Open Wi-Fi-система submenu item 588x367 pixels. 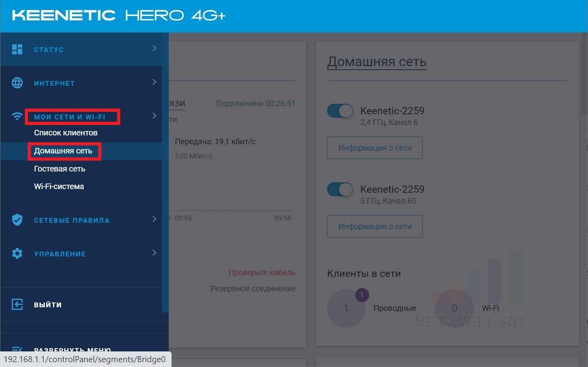click(x=59, y=186)
